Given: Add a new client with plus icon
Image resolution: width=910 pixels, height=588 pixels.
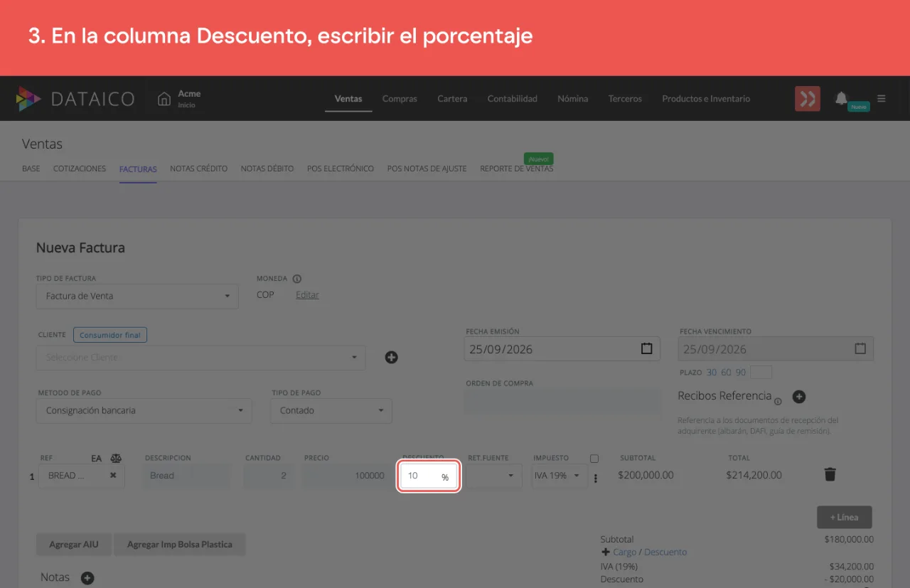Looking at the screenshot, I should click(391, 357).
